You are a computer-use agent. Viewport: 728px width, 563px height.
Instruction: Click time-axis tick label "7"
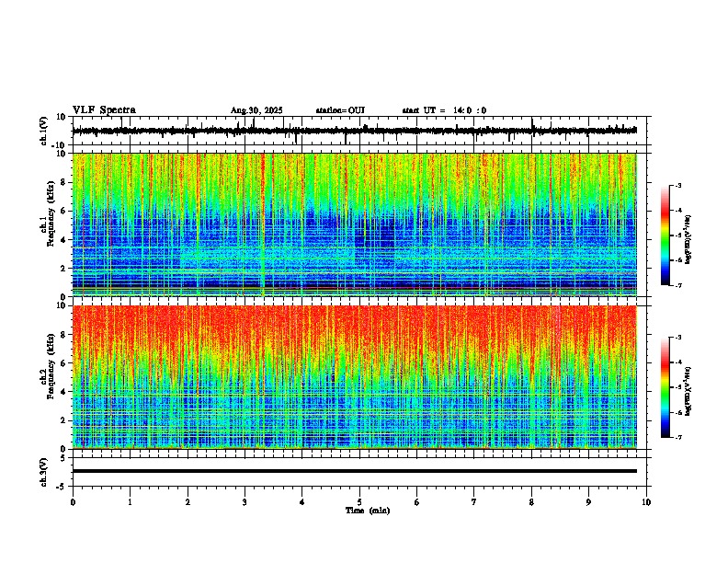click(x=474, y=502)
